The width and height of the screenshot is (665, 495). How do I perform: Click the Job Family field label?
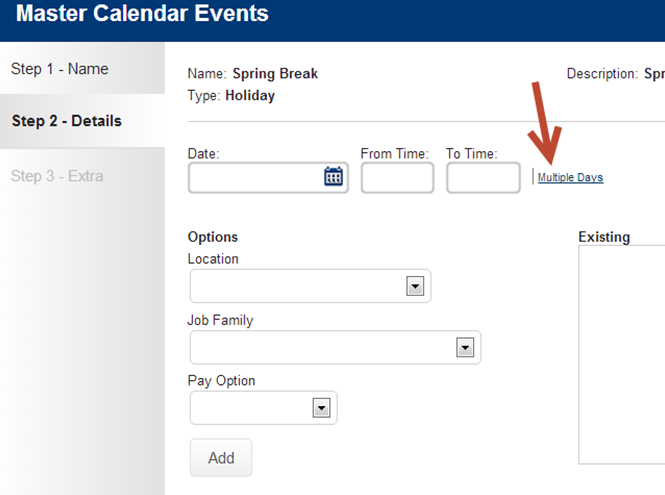220,320
